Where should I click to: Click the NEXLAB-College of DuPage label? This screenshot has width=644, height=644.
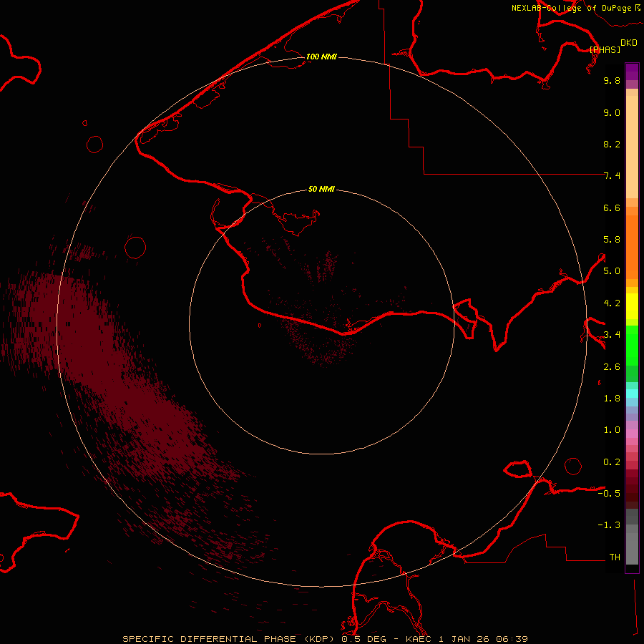click(x=571, y=8)
